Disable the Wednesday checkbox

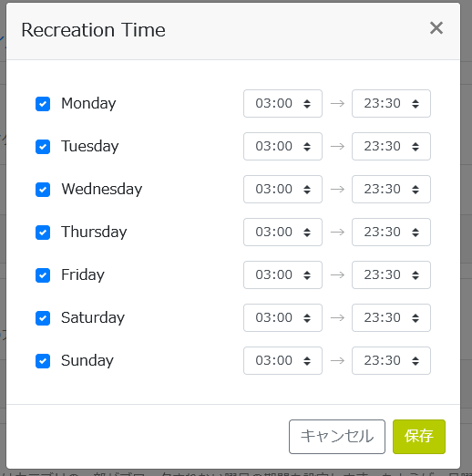43,190
